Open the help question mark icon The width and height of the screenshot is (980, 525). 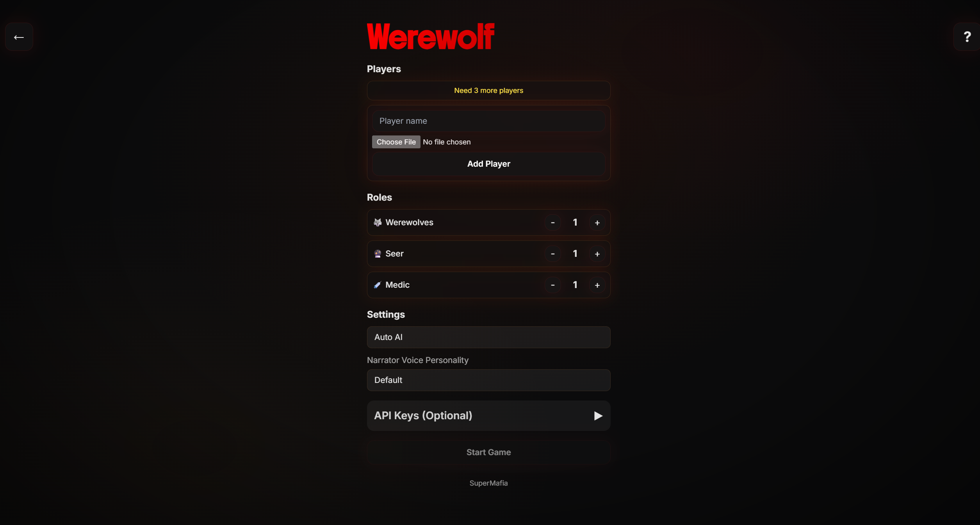967,37
